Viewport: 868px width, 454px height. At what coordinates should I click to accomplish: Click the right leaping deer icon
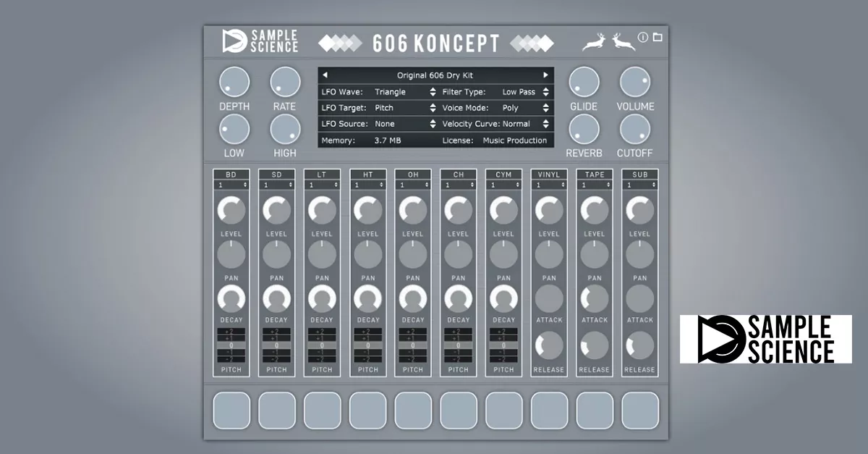pos(623,43)
